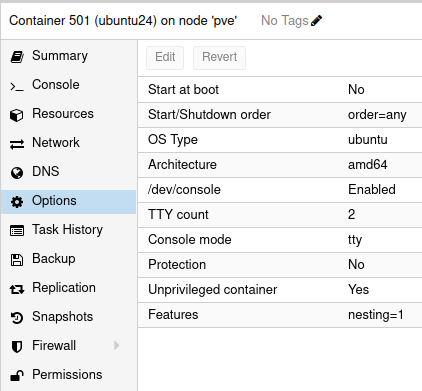This screenshot has width=422, height=391.
Task: Click the Resources cube icon
Action: (17, 115)
